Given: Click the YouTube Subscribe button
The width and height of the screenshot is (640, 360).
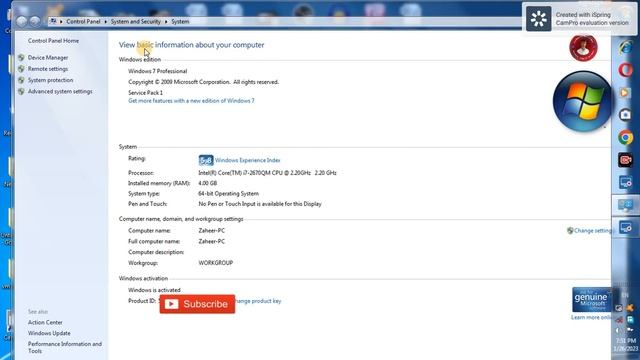Looking at the screenshot, I should click(197, 304).
